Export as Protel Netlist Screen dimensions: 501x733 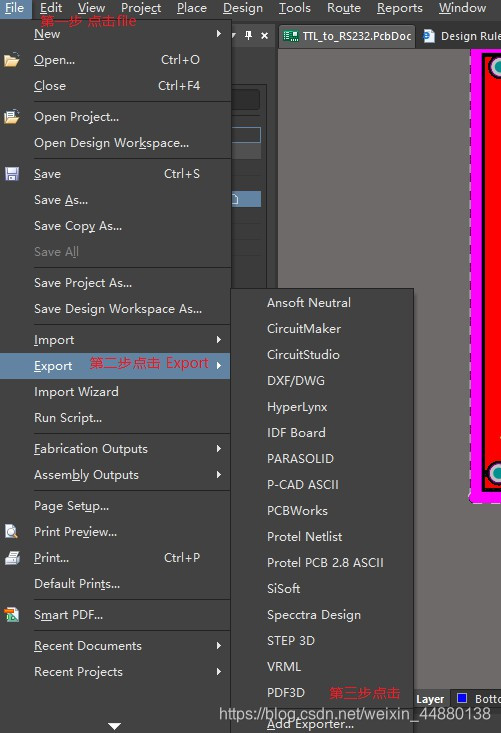point(322,537)
